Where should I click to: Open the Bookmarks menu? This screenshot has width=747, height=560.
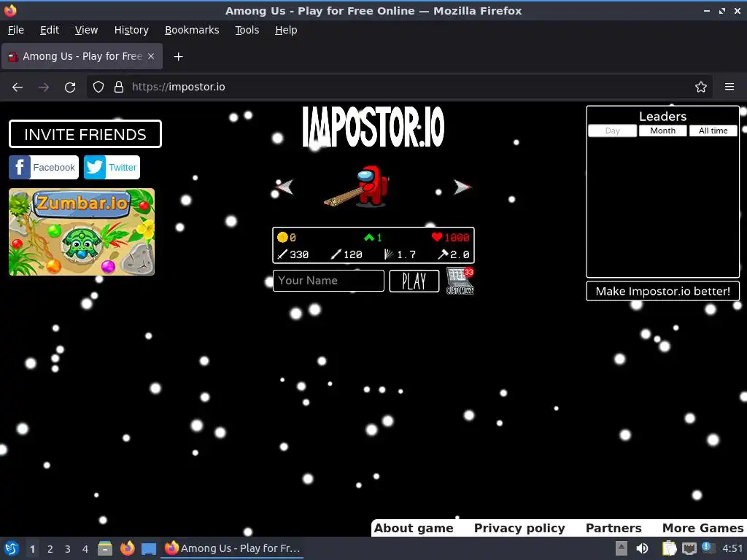192,30
